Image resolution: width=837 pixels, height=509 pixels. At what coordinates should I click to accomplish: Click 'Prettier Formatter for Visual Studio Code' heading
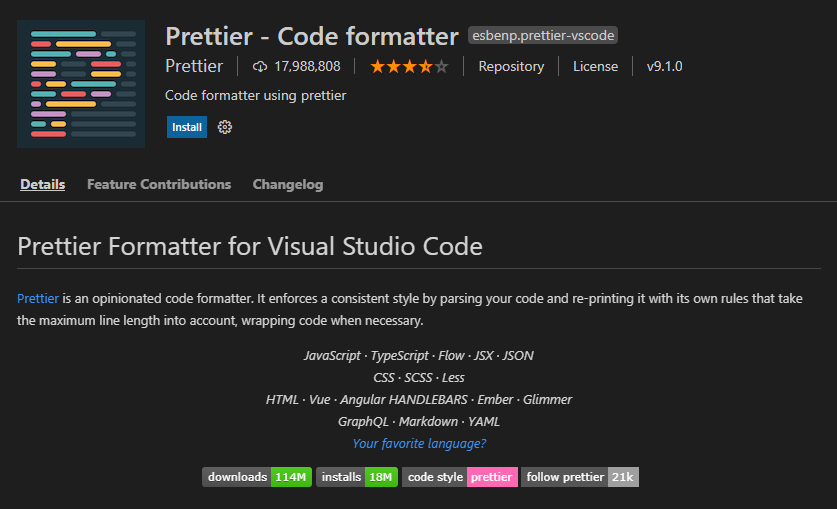[250, 246]
